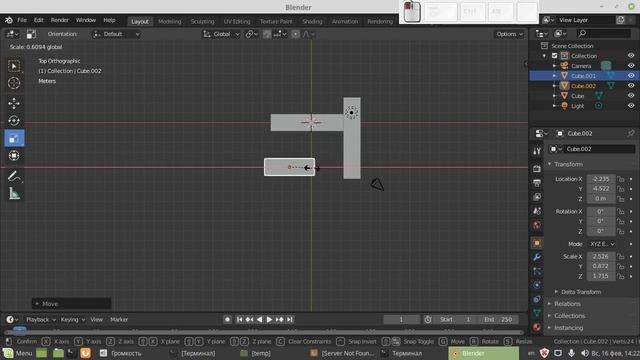
Task: Hide the Cube object in outliner
Action: coord(631,96)
